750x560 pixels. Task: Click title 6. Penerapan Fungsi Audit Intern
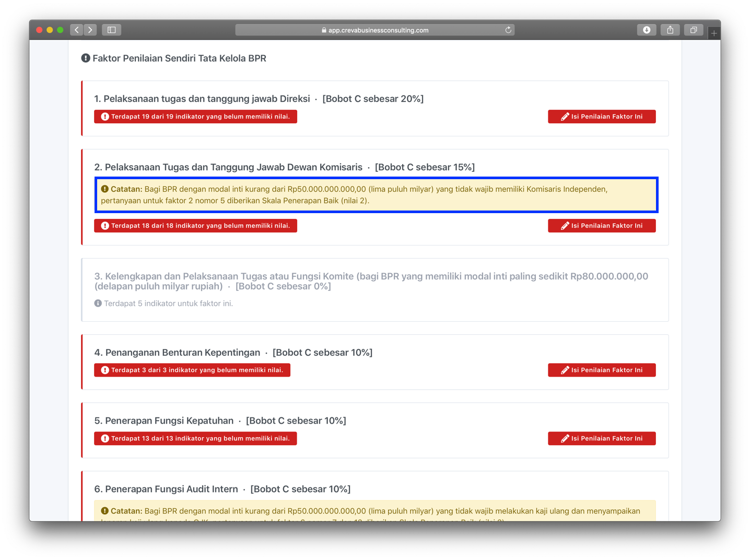pos(166,489)
